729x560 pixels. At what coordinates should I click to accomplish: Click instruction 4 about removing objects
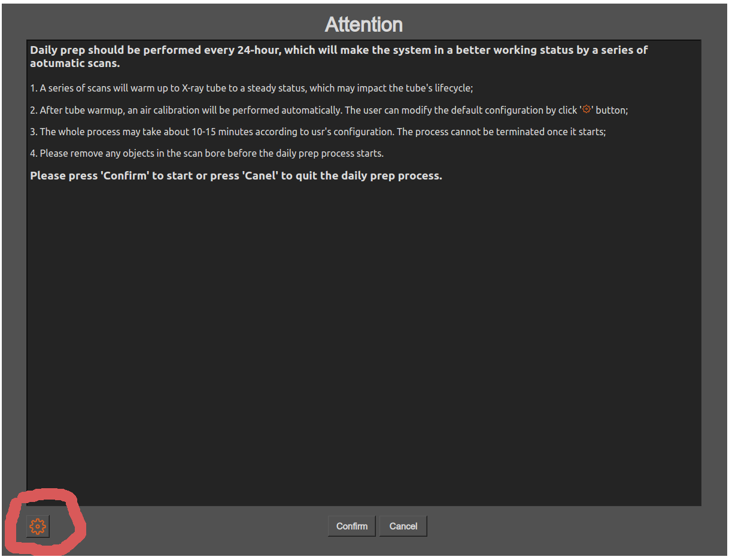[206, 153]
